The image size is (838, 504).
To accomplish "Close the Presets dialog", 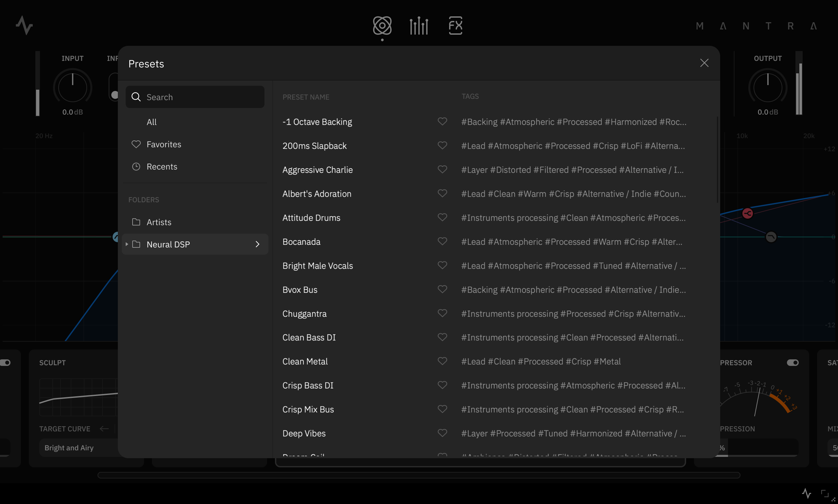I will tap(704, 63).
